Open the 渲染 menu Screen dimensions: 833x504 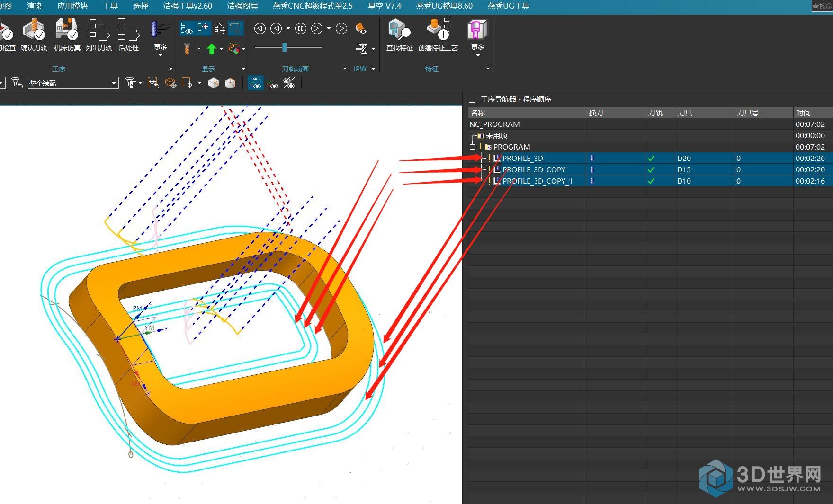pyautogui.click(x=35, y=6)
